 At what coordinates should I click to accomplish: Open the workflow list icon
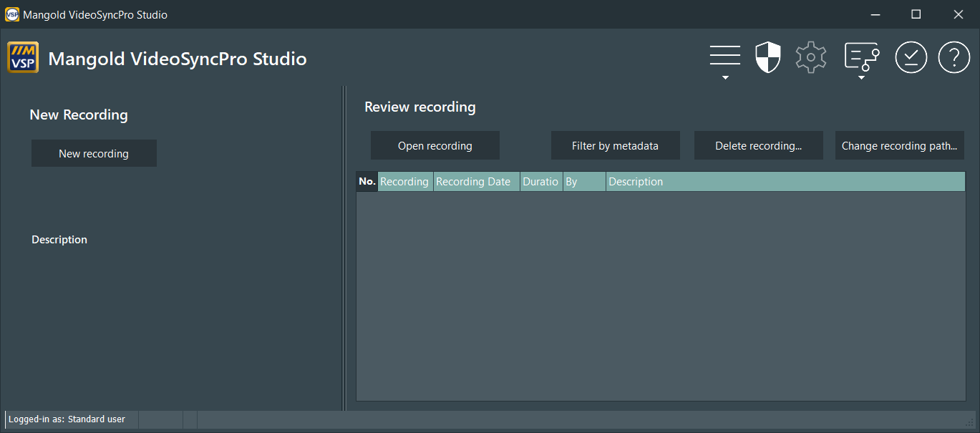862,57
